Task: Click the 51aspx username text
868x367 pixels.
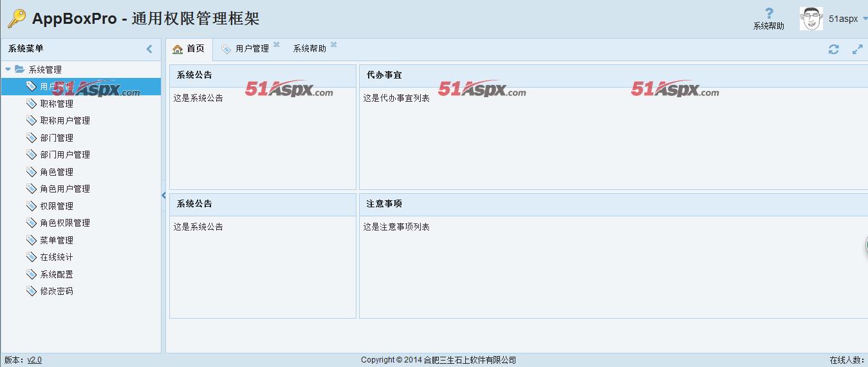Action: pyautogui.click(x=844, y=19)
